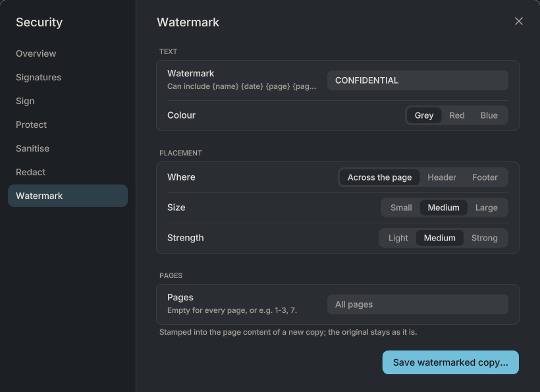Click the Size row label

(x=176, y=208)
